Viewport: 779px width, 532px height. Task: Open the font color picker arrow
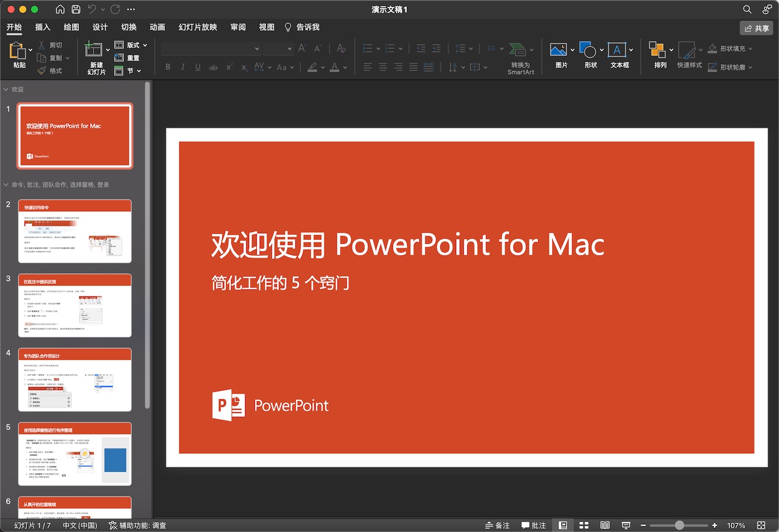(x=345, y=67)
